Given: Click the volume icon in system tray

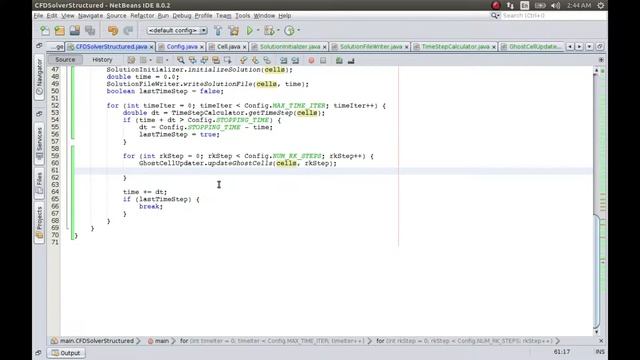Looking at the screenshot, I should [x=556, y=5].
